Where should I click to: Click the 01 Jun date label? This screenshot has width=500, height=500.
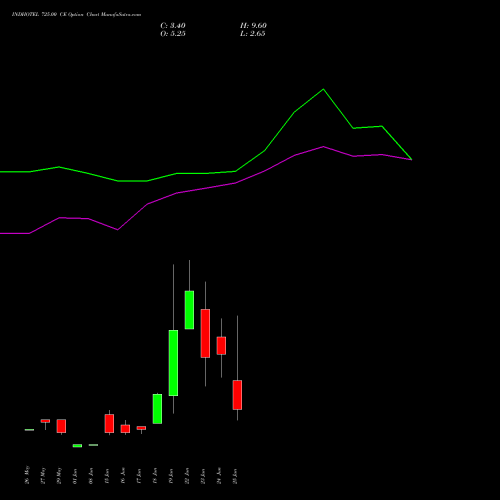point(75,476)
